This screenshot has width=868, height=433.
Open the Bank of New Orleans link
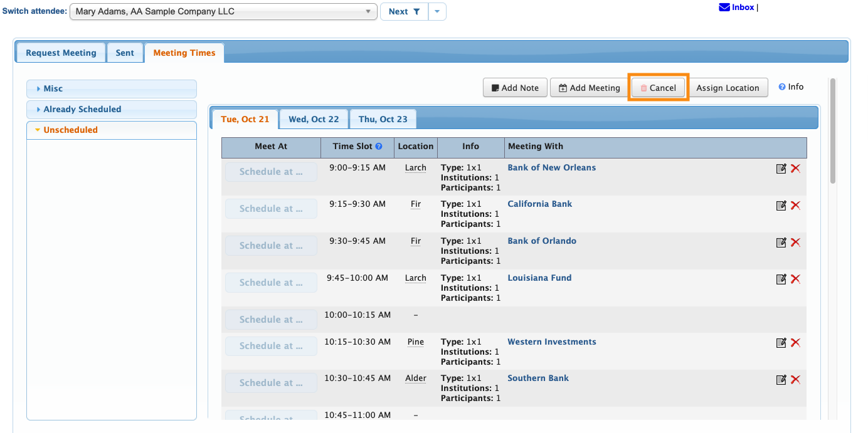pyautogui.click(x=552, y=167)
